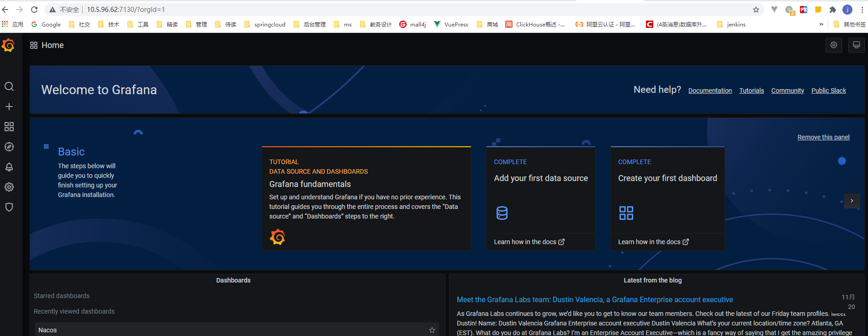Click the dashboard grid icon on dashboard card
868x336 pixels.
tap(626, 213)
